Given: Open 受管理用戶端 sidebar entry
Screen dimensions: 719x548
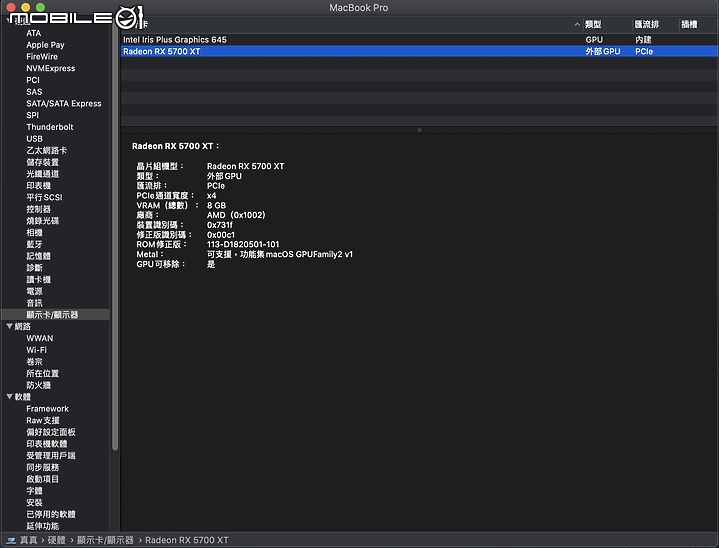Looking at the screenshot, I should click(x=51, y=455).
